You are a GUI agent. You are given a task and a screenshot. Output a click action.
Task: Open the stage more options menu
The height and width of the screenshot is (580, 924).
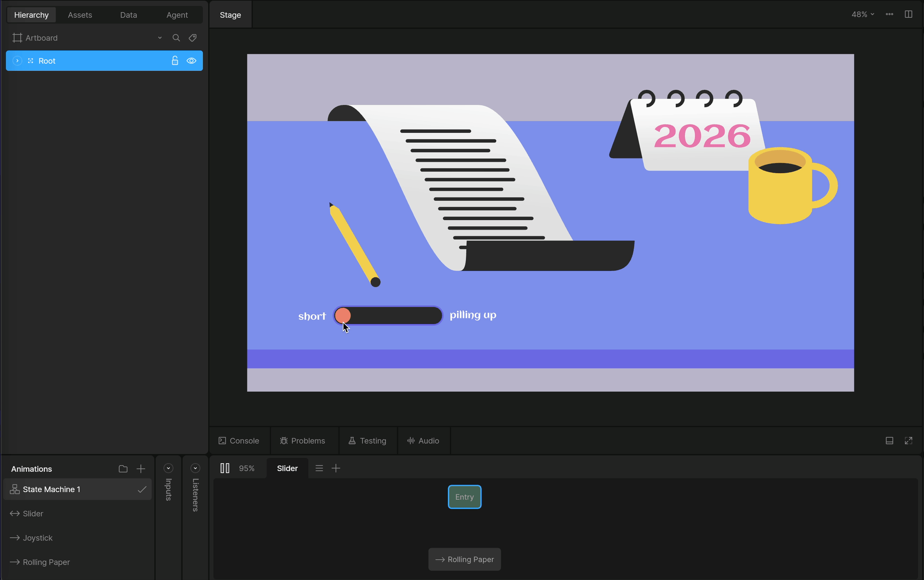tap(889, 14)
